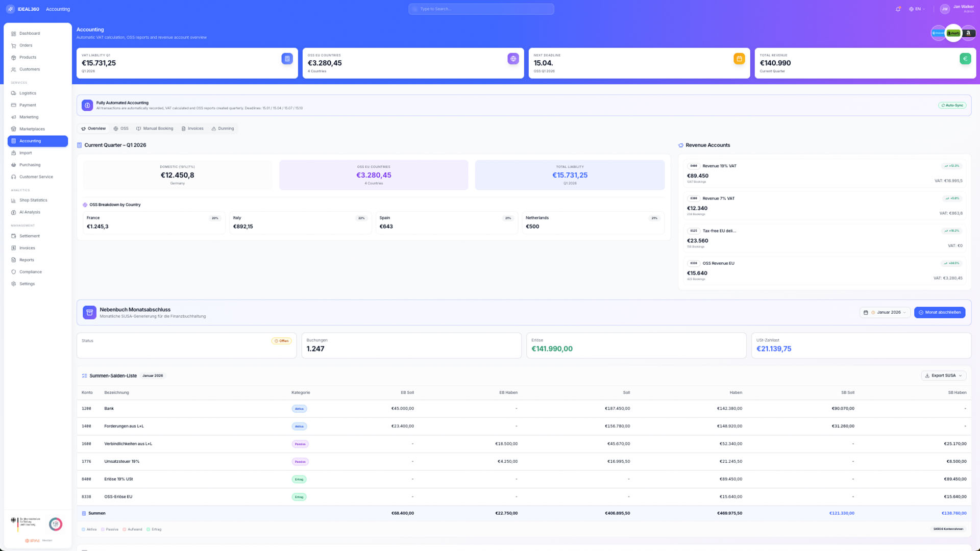Switch to the Overview tab
Viewport: 980px width, 551px height.
93,129
